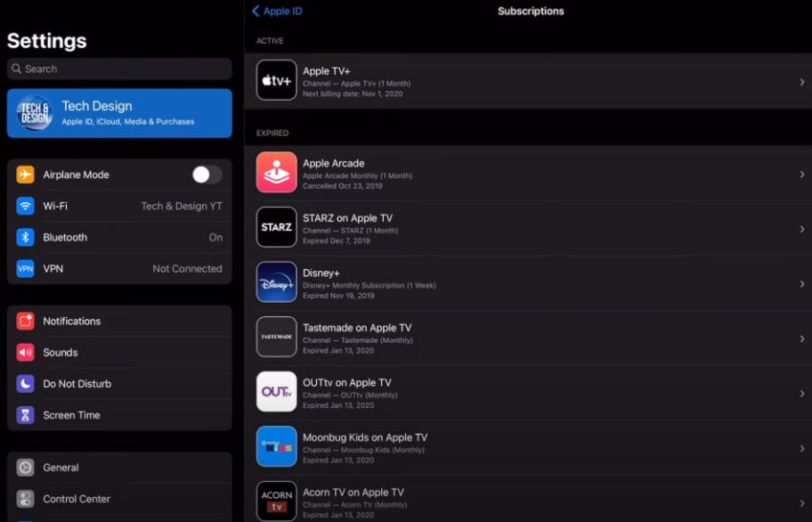Tap the General gear icon
This screenshot has width=812, height=522.
25,467
